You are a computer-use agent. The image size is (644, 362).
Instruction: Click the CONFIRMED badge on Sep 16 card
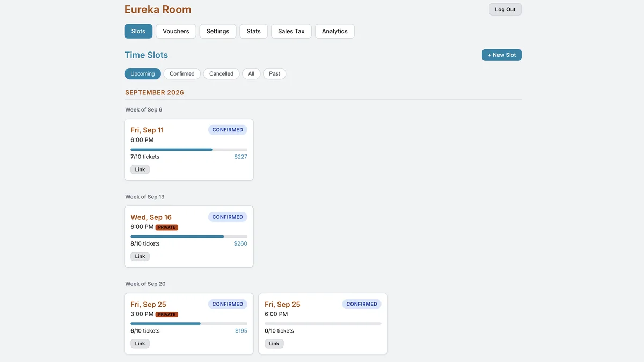[x=228, y=217]
